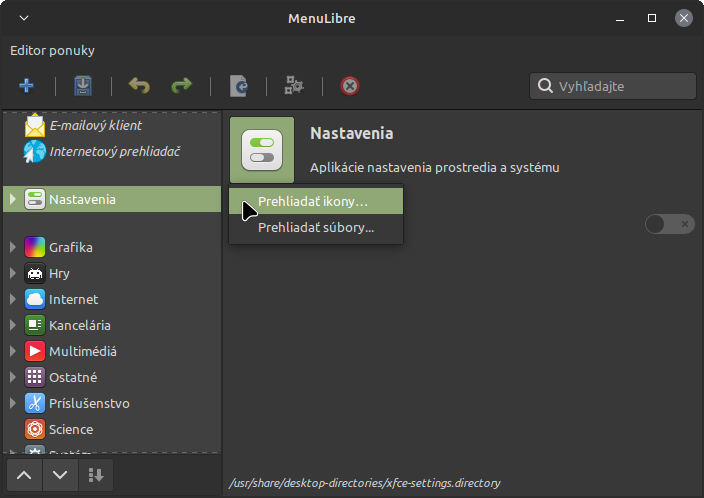The image size is (704, 498).
Task: Move item down with down arrow button
Action: pos(60,475)
